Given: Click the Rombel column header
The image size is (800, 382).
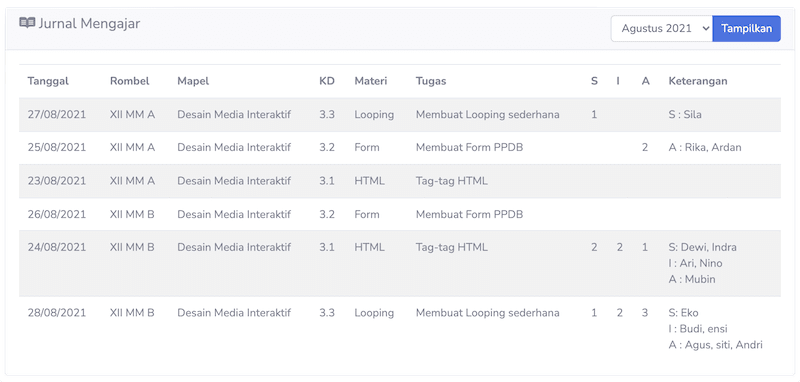Looking at the screenshot, I should (130, 81).
